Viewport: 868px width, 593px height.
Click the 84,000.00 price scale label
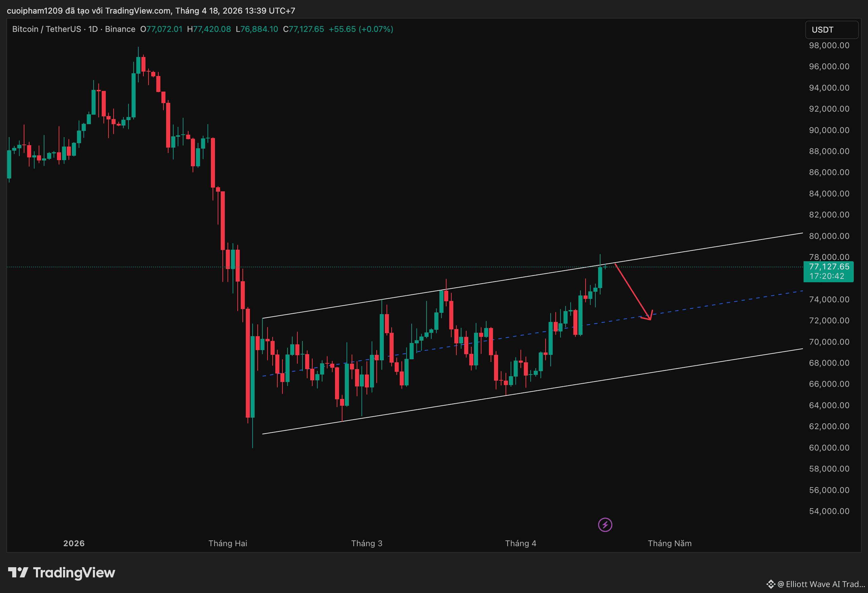coord(829,194)
